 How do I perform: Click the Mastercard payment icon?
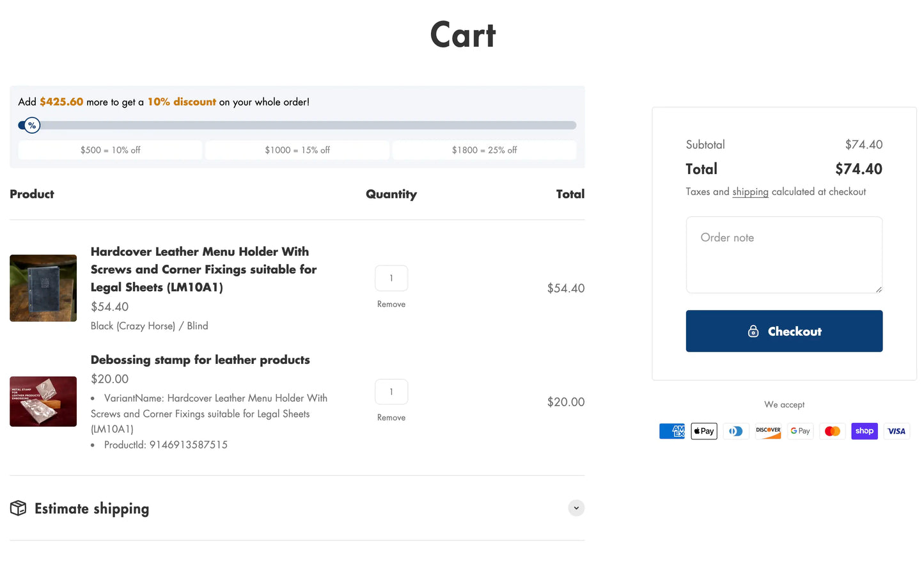(x=832, y=431)
